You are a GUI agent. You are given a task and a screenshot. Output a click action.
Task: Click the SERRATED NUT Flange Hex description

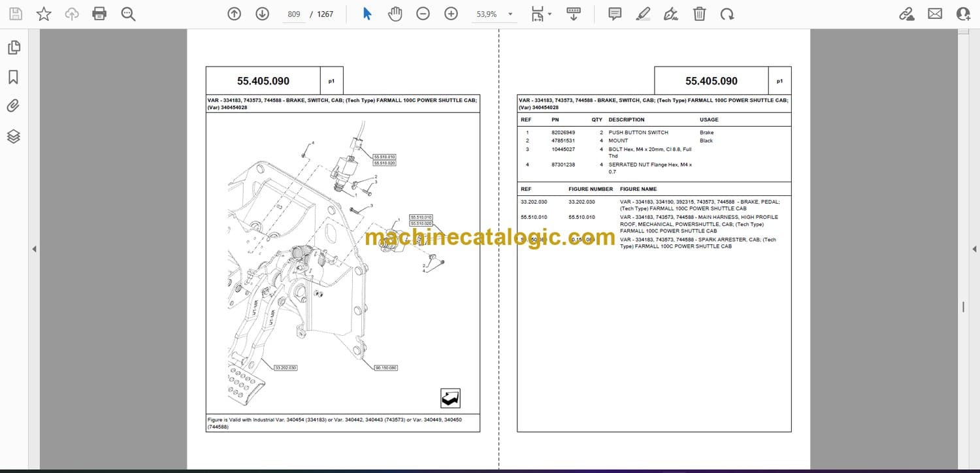[650, 168]
